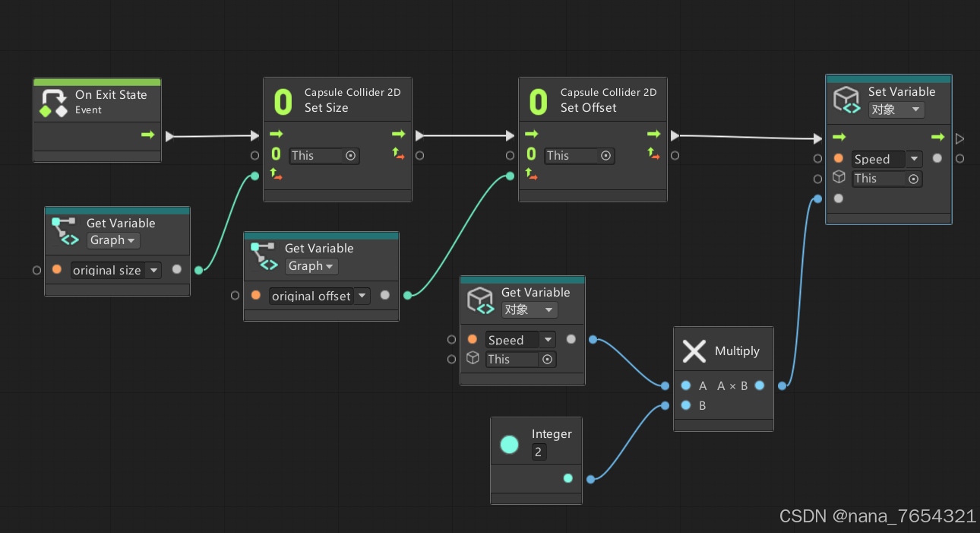Open the original offset variable dropdown
Viewport: 980px width, 533px height.
[x=362, y=296]
